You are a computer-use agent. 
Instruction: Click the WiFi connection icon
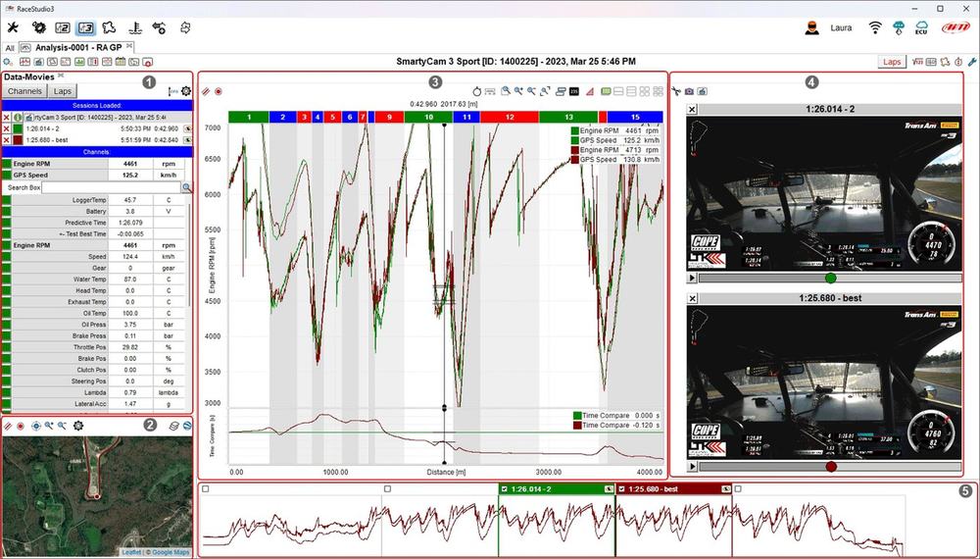click(875, 27)
